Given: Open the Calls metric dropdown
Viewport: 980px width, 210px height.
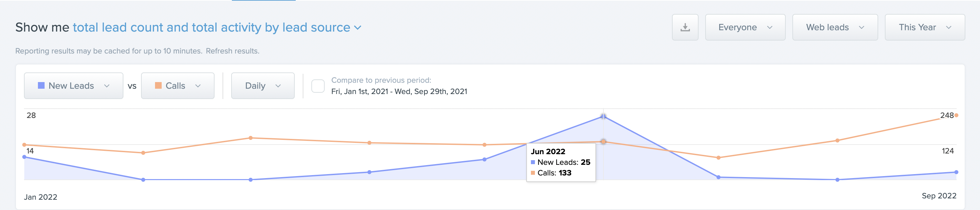Looking at the screenshot, I should pos(178,86).
